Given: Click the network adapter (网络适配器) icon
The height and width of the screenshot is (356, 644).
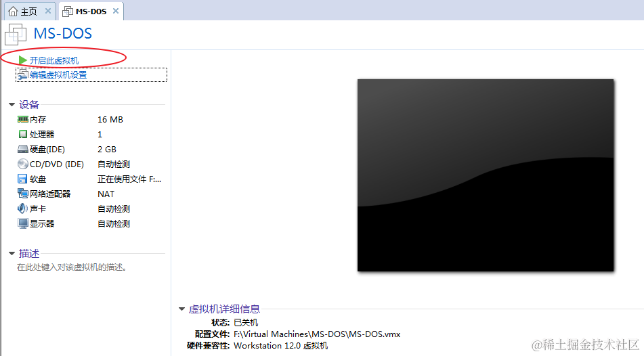Looking at the screenshot, I should coord(23,194).
